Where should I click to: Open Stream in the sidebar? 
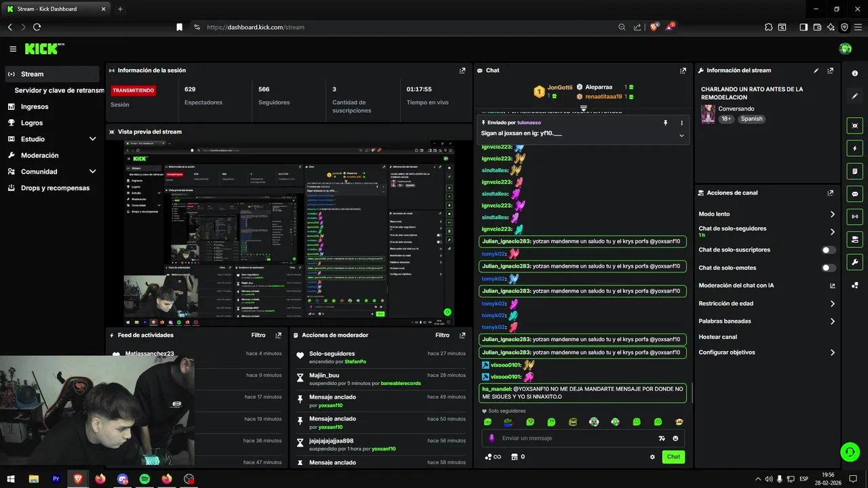point(51,74)
